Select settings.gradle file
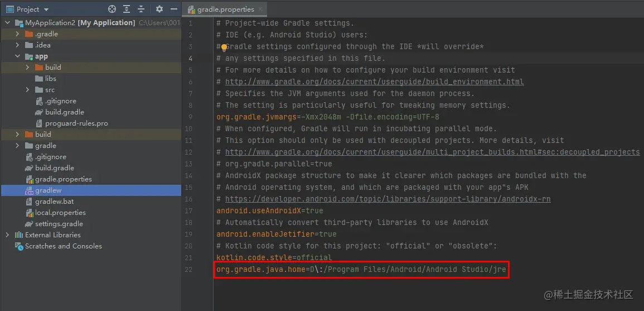 click(x=59, y=224)
